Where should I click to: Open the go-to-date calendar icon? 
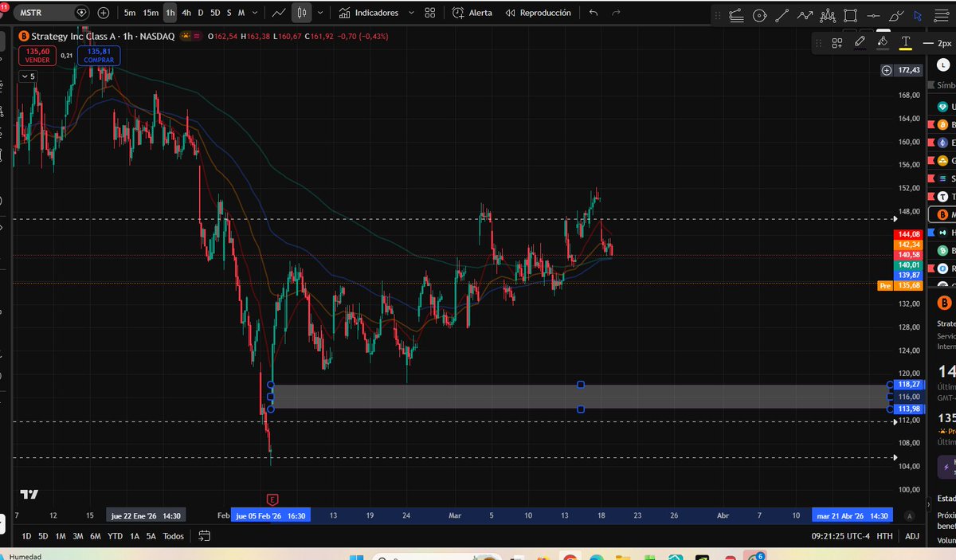coord(205,536)
